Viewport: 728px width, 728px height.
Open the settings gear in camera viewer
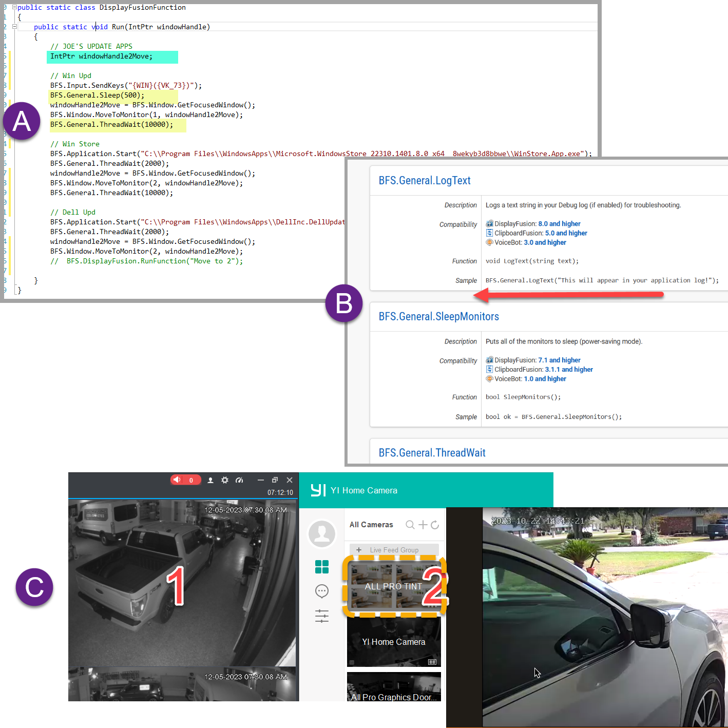[225, 480]
